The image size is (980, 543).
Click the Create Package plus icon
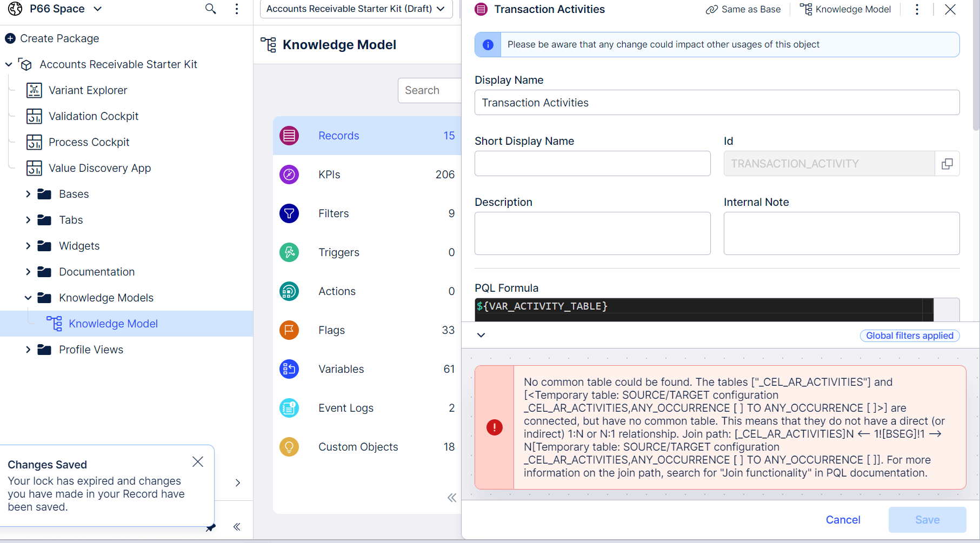(10, 38)
